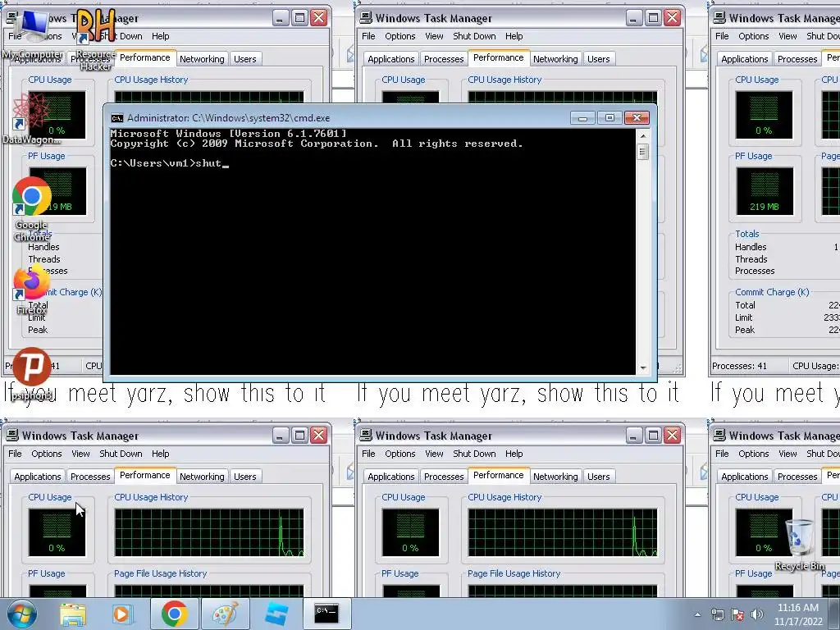This screenshot has height=630, width=840.
Task: Click the cmd.exe window title bar text
Action: [228, 118]
